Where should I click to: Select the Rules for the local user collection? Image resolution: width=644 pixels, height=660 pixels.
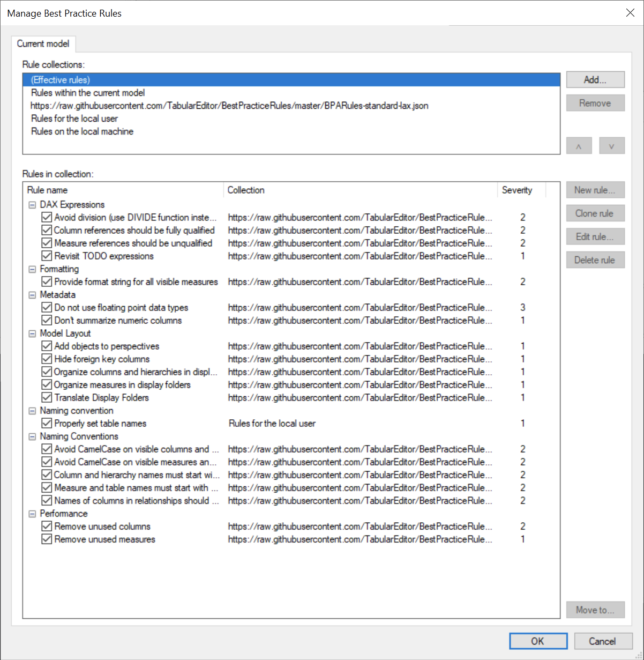[x=74, y=118]
